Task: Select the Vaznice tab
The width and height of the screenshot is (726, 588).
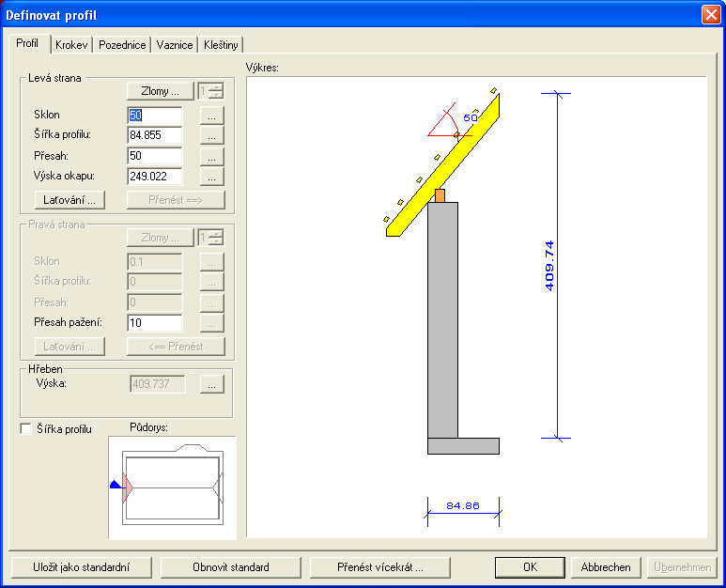Action: click(175, 45)
